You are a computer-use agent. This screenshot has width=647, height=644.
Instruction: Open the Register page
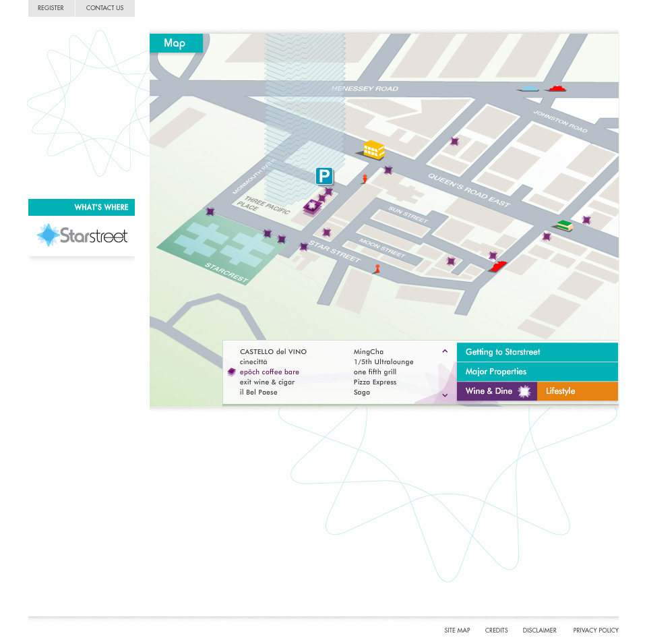pyautogui.click(x=51, y=8)
